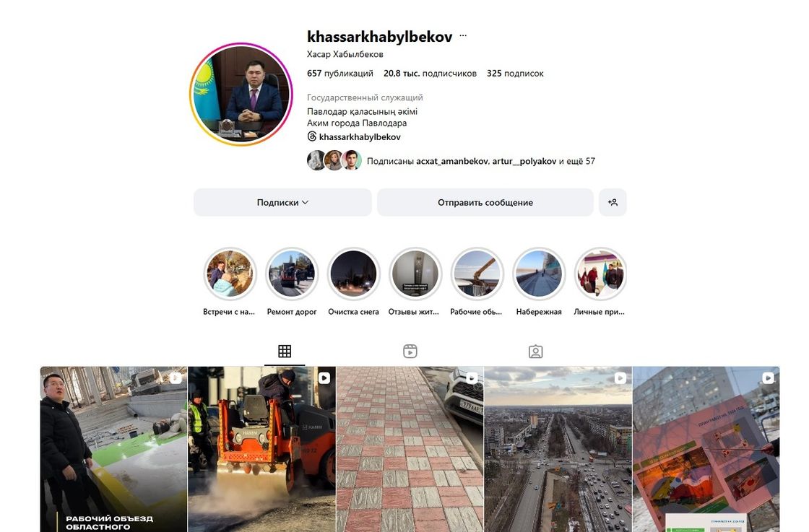The height and width of the screenshot is (532, 809).
Task: Open the Встречи с на... highlight
Action: pos(230,274)
